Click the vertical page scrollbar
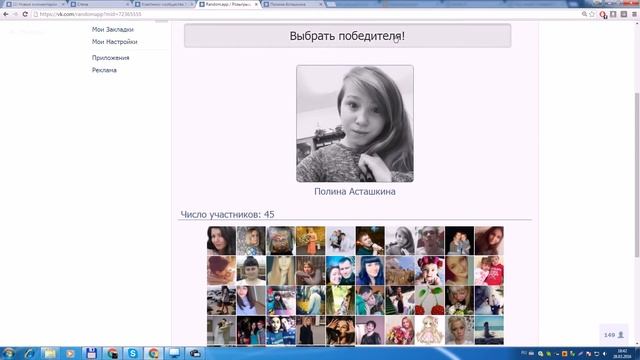Image resolution: width=640 pixels, height=360 pixels. (637, 175)
